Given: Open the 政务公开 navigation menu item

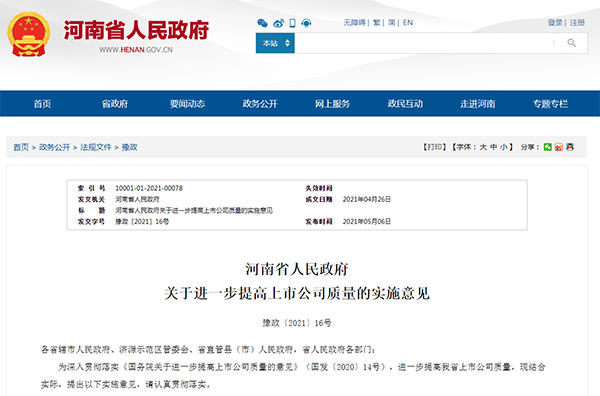Looking at the screenshot, I should pyautogui.click(x=260, y=104).
